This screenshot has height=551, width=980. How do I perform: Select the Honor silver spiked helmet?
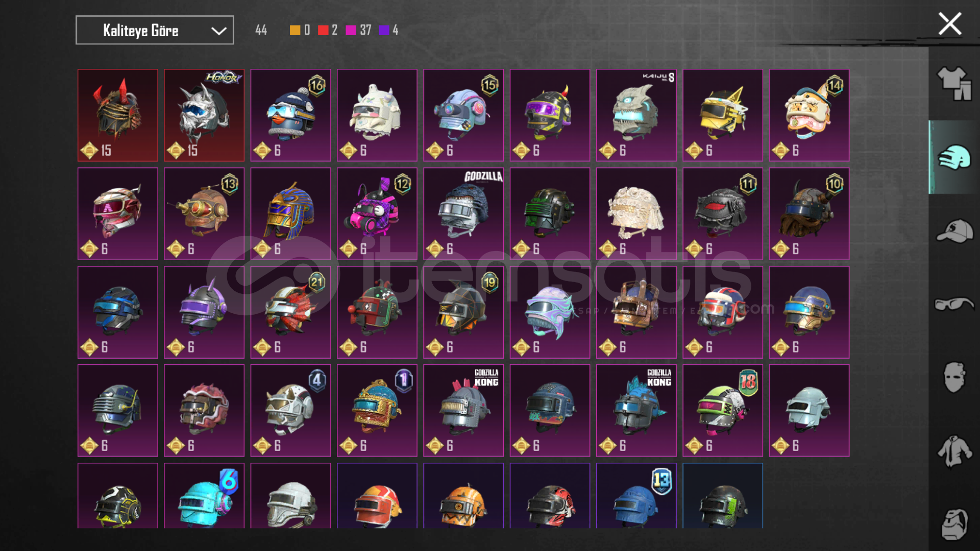[x=204, y=115]
